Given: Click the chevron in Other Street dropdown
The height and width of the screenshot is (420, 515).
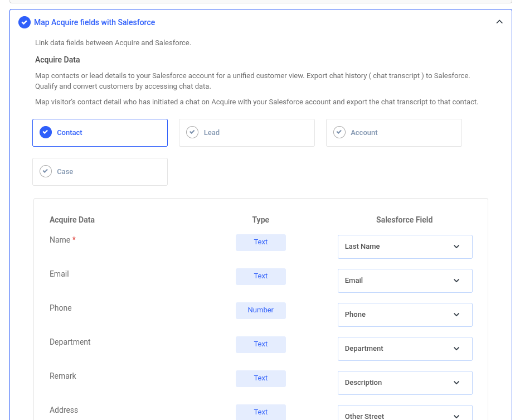Looking at the screenshot, I should [456, 416].
